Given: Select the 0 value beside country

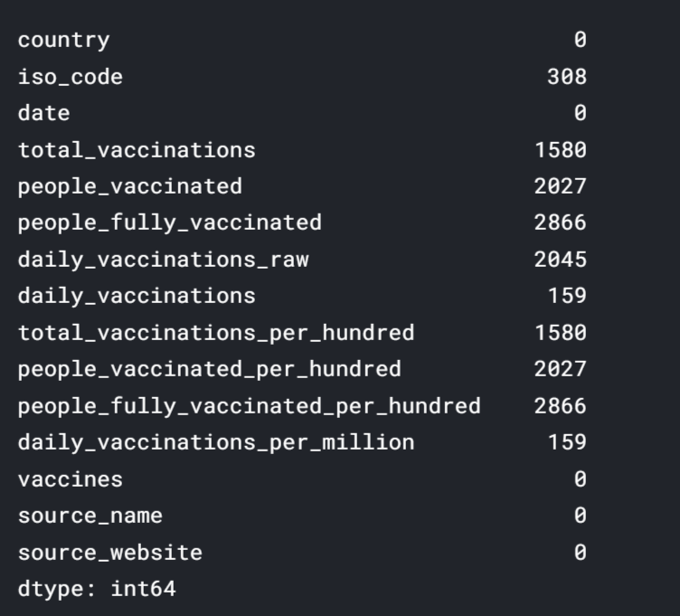Looking at the screenshot, I should tap(580, 40).
